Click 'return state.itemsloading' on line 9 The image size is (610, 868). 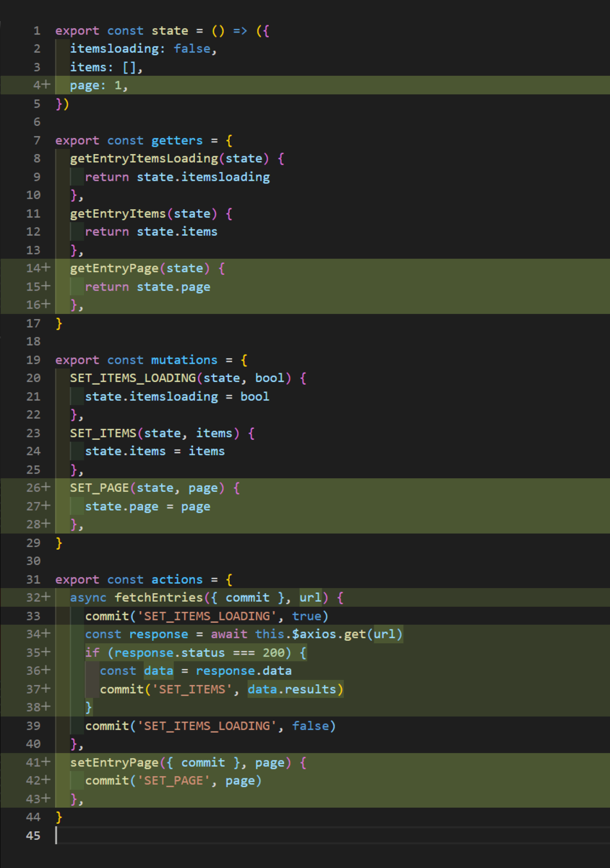coord(177,177)
